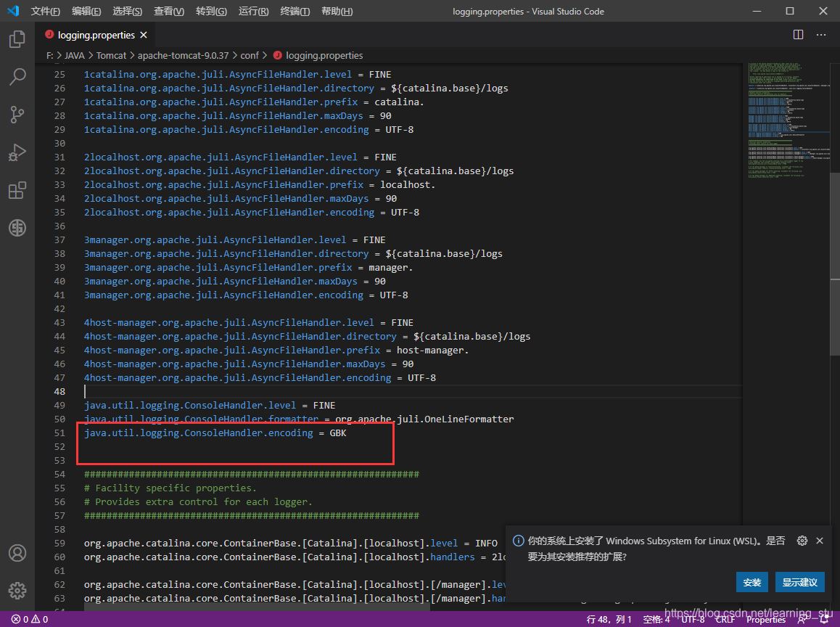Open the Manage gear in activity bar
The image size is (840, 627).
pyautogui.click(x=17, y=591)
